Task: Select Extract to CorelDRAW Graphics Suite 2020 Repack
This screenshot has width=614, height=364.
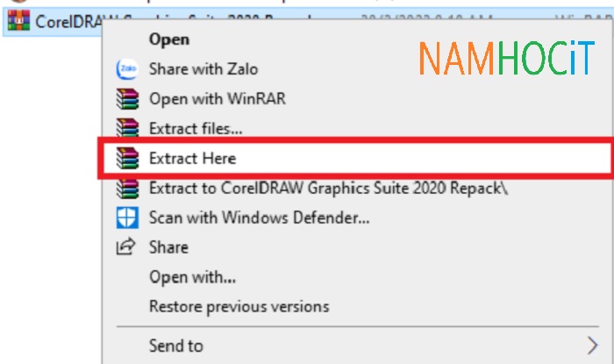Action: coord(329,189)
